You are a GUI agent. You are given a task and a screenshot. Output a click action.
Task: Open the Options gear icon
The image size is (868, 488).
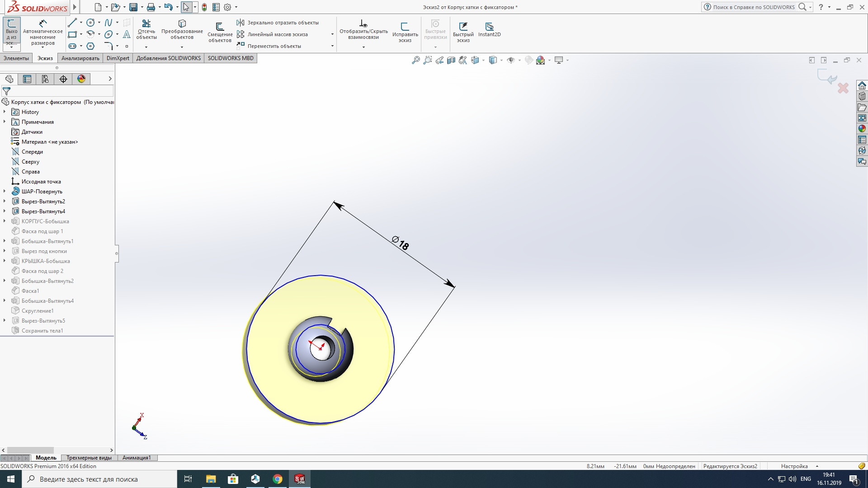(227, 7)
